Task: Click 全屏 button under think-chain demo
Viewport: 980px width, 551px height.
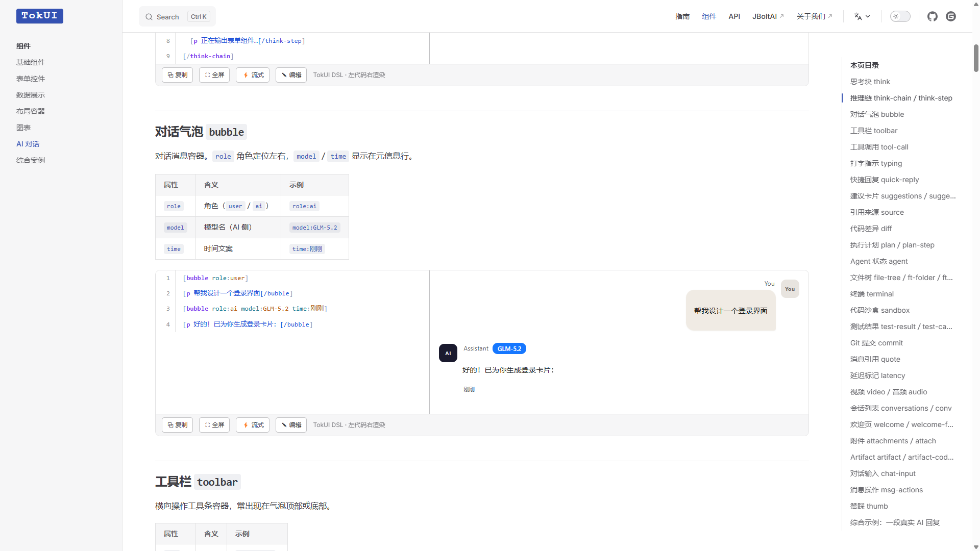Action: pyautogui.click(x=214, y=75)
